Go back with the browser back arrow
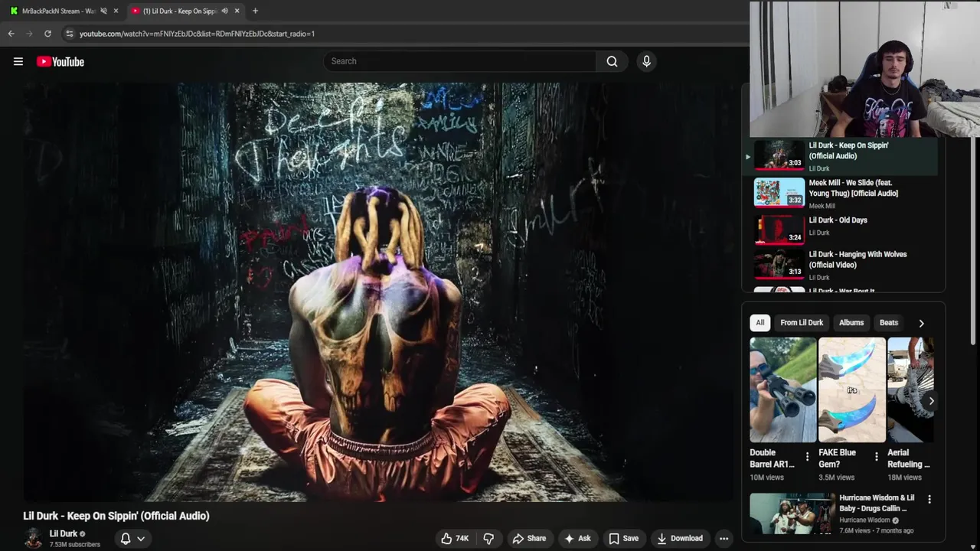 pos(11,34)
